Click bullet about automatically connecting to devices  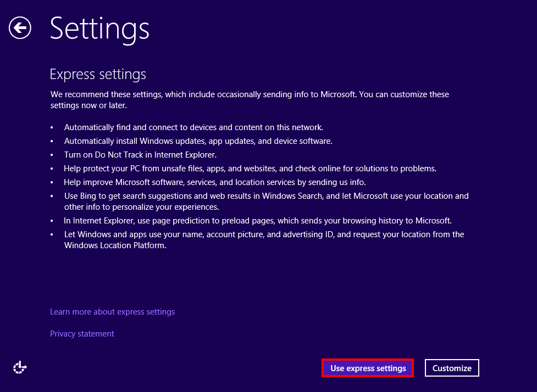coord(193,127)
